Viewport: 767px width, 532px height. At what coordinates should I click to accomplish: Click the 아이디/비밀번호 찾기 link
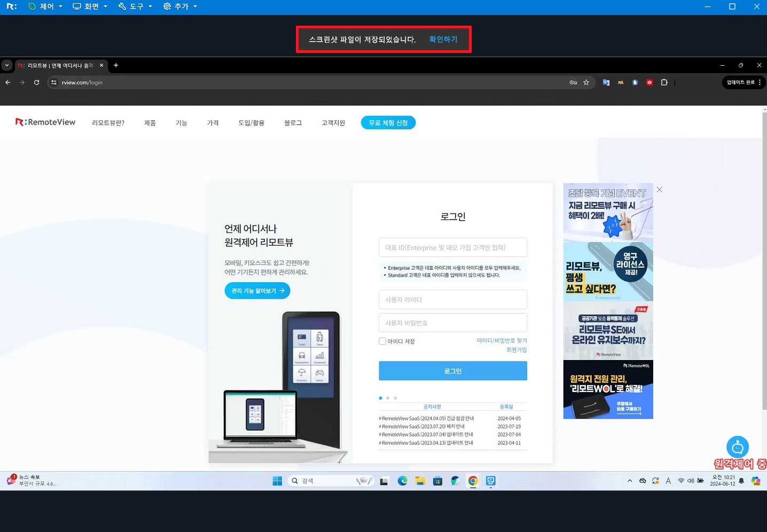[x=502, y=341]
